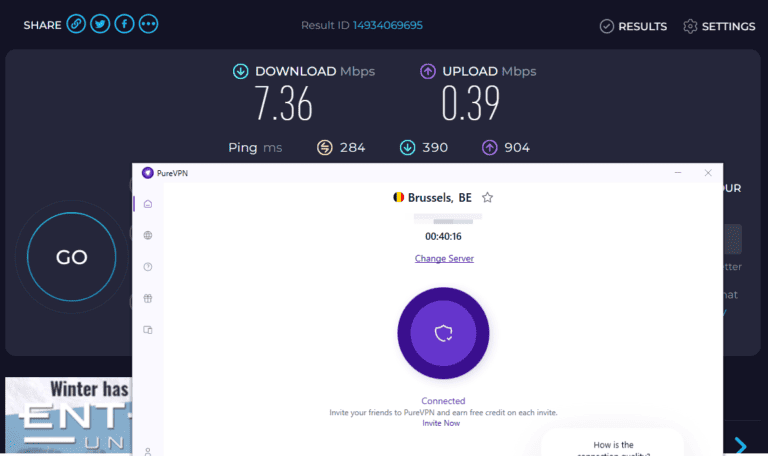Click the 0.39 upload speed value
This screenshot has width=768, height=456.
coord(471,103)
